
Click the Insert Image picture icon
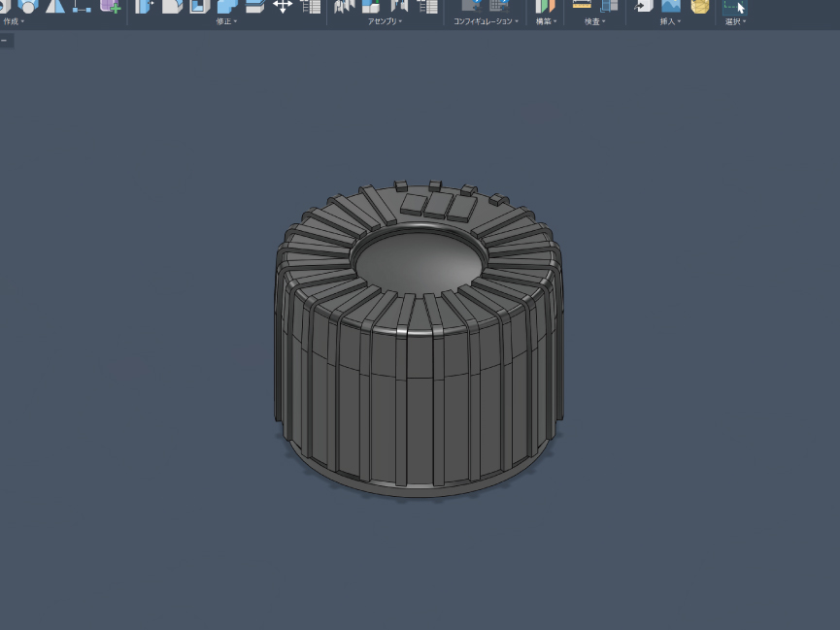click(x=671, y=6)
